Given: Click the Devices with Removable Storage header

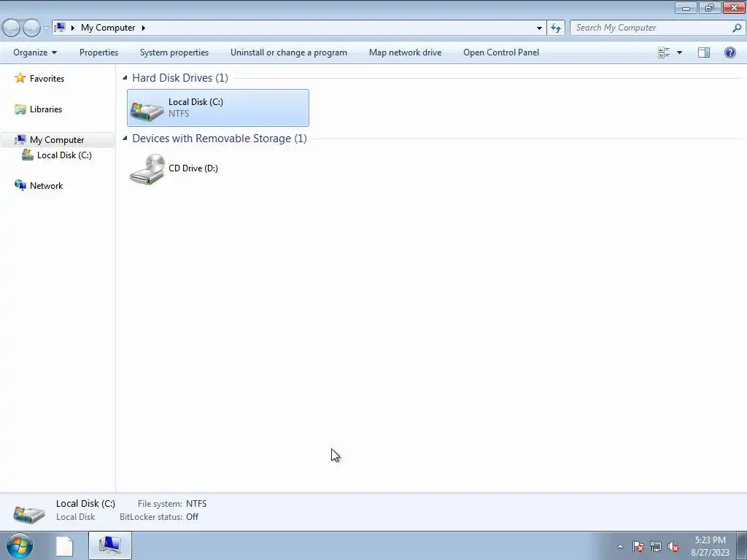Looking at the screenshot, I should click(x=220, y=138).
